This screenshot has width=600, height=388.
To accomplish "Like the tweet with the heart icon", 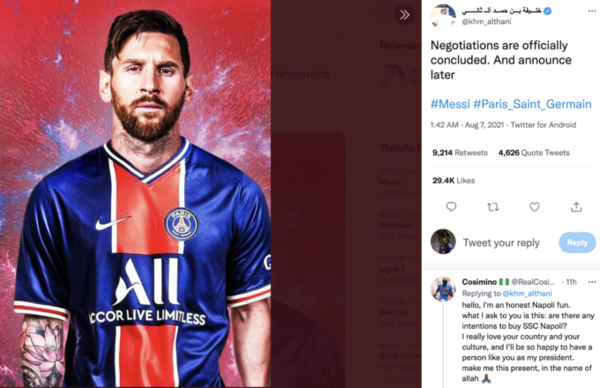I will click(535, 207).
